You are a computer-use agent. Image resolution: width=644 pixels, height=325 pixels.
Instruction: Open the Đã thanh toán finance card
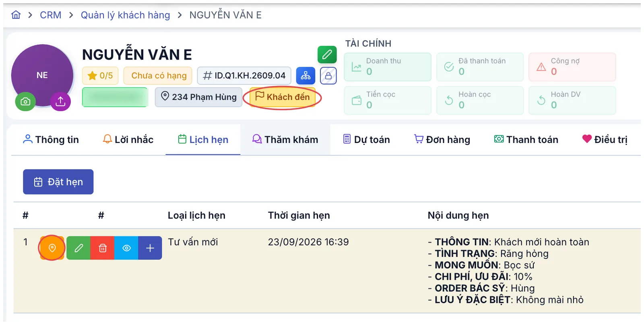480,67
